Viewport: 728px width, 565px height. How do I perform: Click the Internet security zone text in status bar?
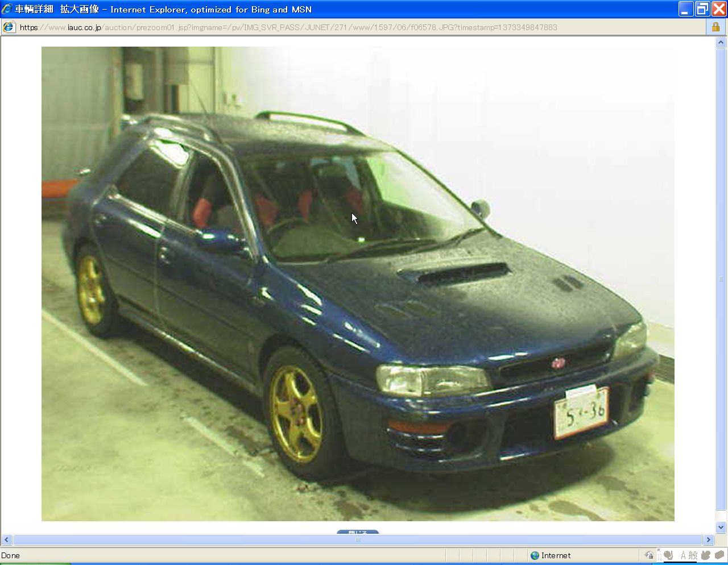click(556, 555)
